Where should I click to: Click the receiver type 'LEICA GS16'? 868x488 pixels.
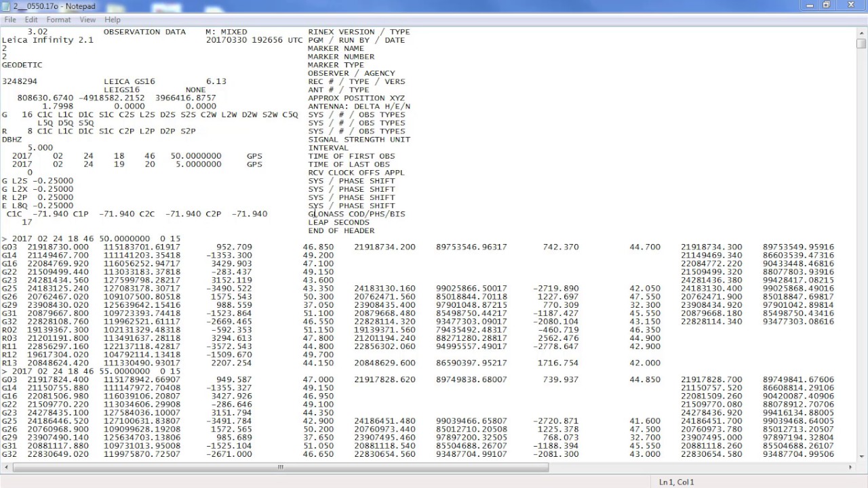(129, 81)
